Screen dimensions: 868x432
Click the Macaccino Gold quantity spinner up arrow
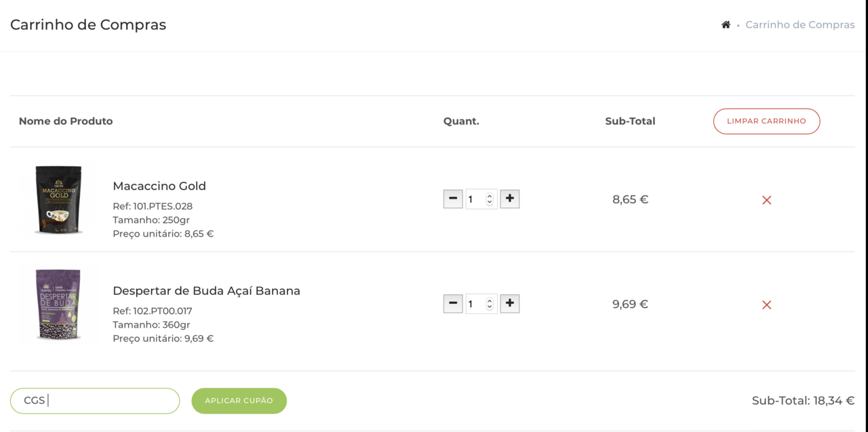click(490, 197)
